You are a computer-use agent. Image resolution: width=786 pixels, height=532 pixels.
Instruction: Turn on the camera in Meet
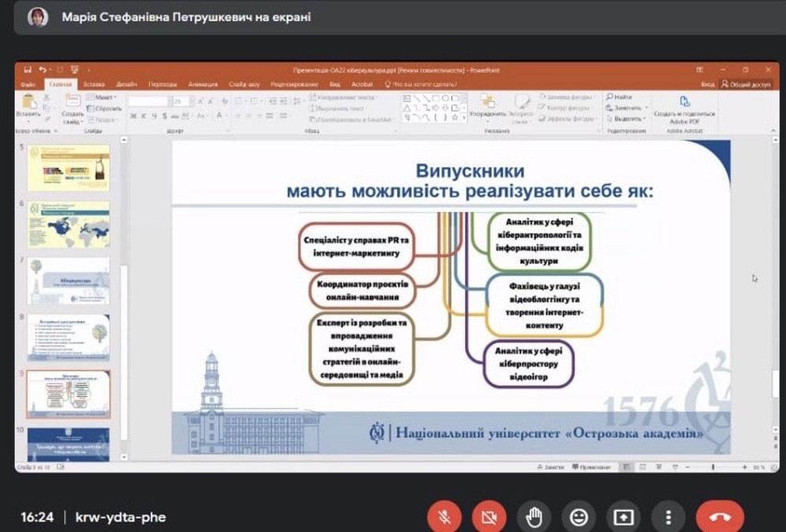point(489,517)
